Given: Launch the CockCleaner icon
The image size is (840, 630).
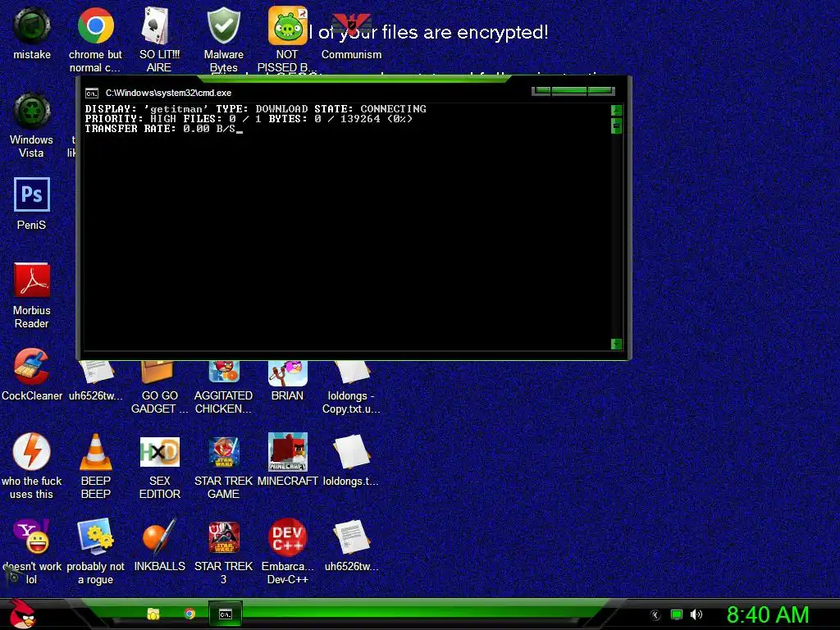Looking at the screenshot, I should pos(32,367).
